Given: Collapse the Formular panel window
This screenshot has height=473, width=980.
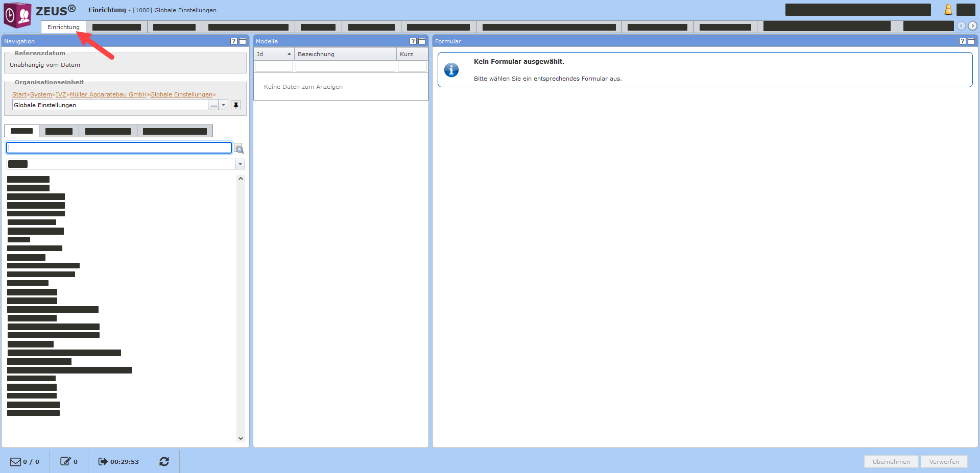Looking at the screenshot, I should tap(971, 41).
